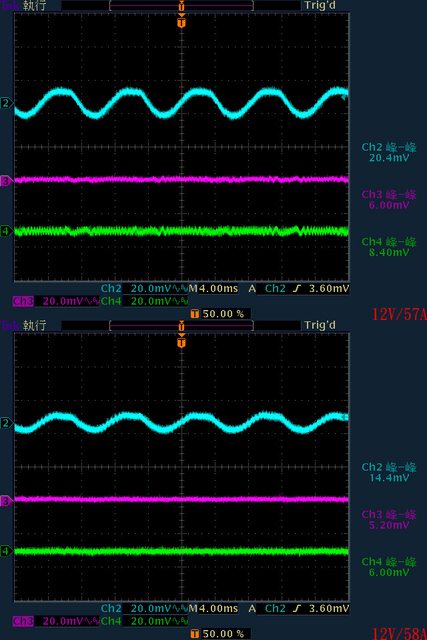Select the Ch4 ground marker in the bottom capture
Screen dimensions: 427x640
5,551
